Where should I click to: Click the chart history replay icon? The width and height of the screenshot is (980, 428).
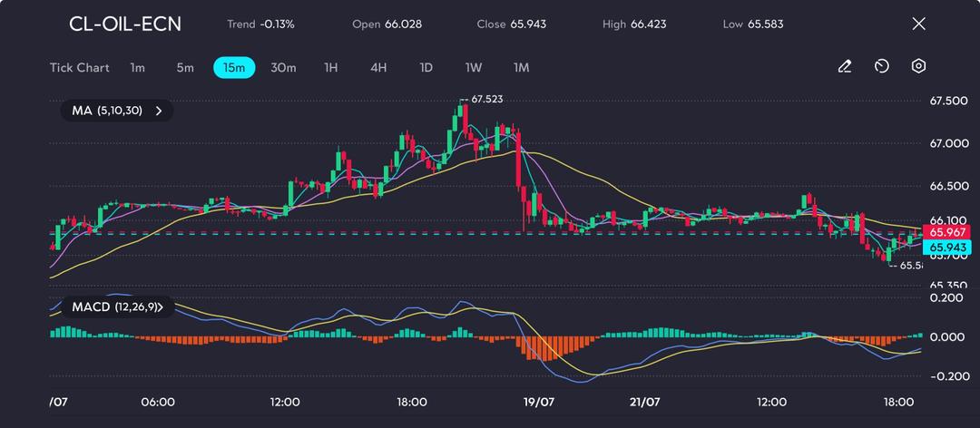[881, 67]
